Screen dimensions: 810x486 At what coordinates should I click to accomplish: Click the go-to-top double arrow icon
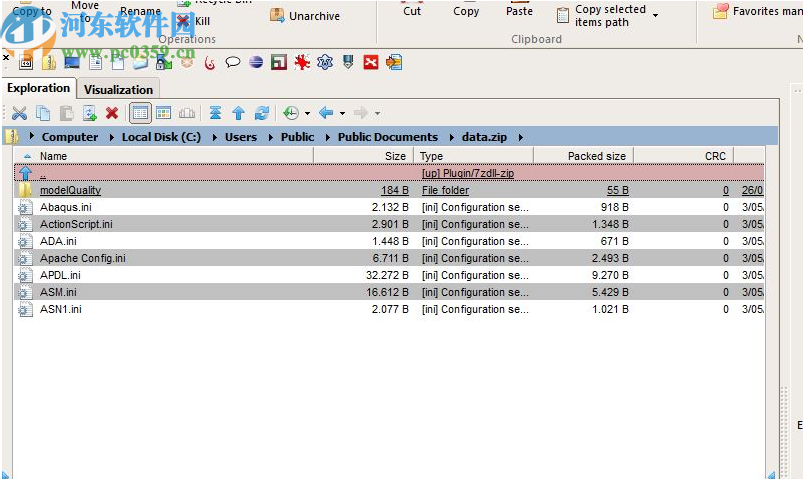tap(215, 113)
